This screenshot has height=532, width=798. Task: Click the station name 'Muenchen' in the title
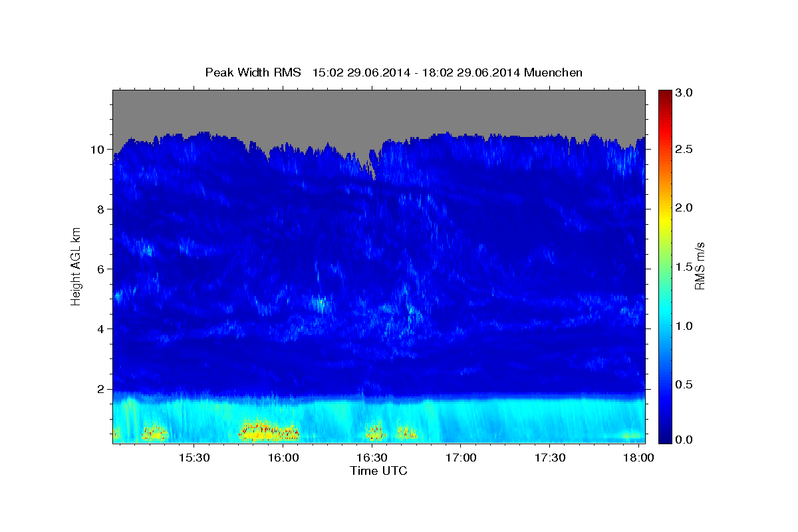[553, 72]
